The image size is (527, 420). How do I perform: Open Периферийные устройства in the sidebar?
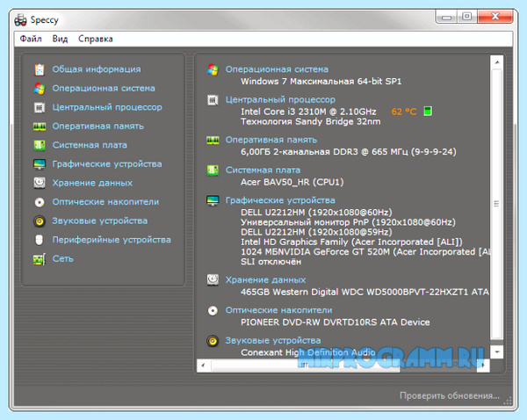click(112, 240)
